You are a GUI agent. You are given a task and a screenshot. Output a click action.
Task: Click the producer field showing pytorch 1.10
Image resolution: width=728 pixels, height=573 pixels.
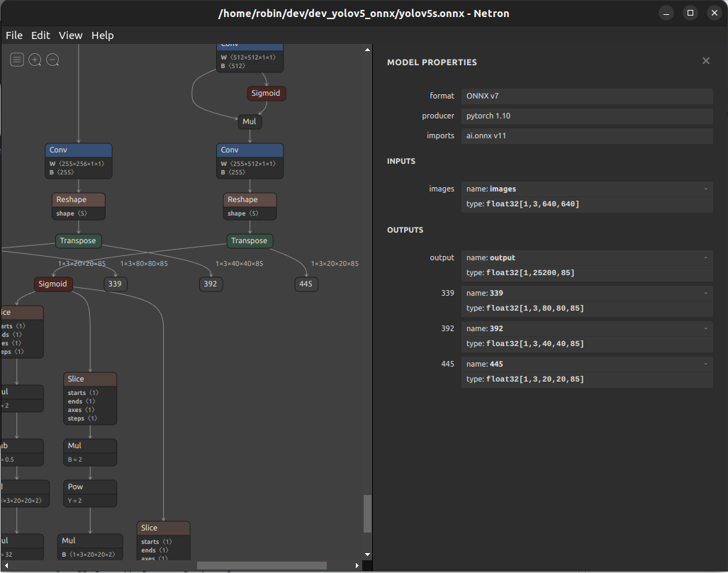click(x=587, y=116)
